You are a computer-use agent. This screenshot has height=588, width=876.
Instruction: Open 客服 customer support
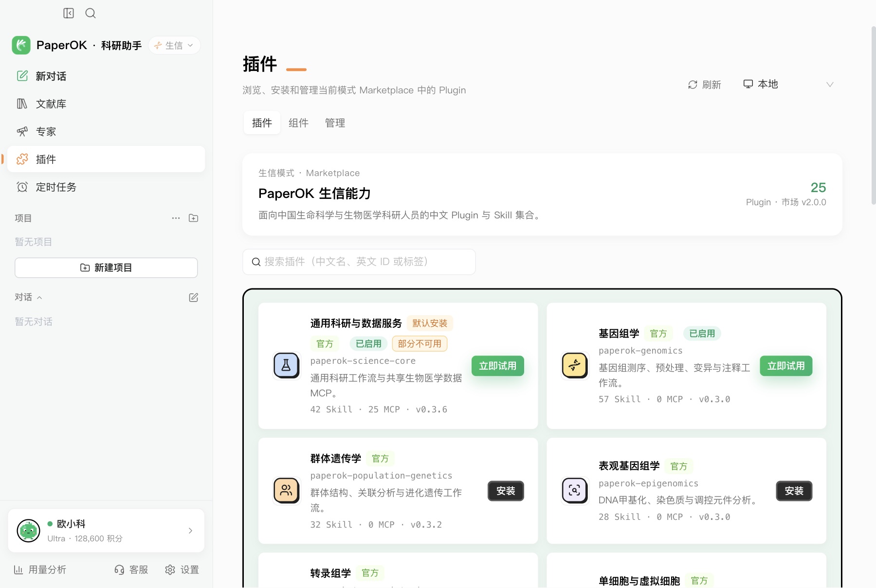[x=131, y=570]
